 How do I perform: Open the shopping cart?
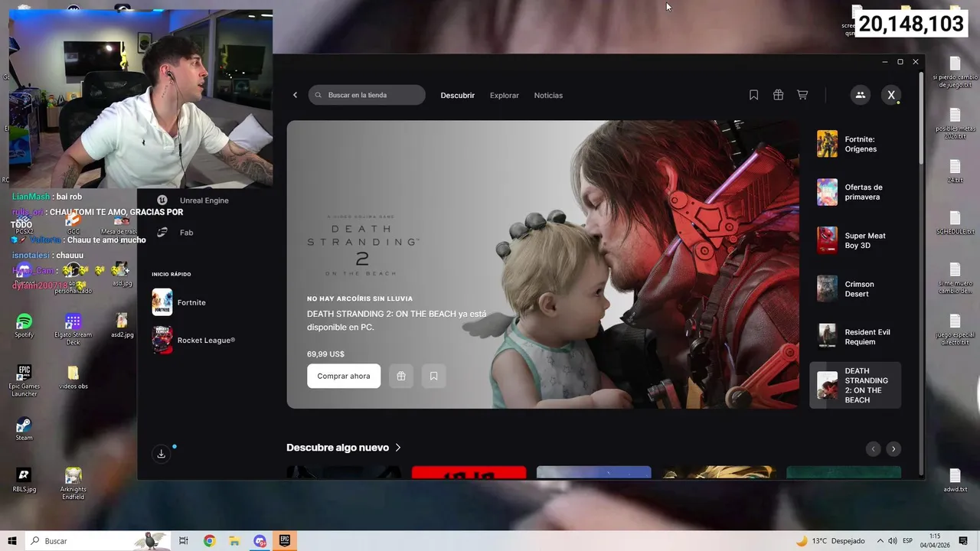point(802,95)
